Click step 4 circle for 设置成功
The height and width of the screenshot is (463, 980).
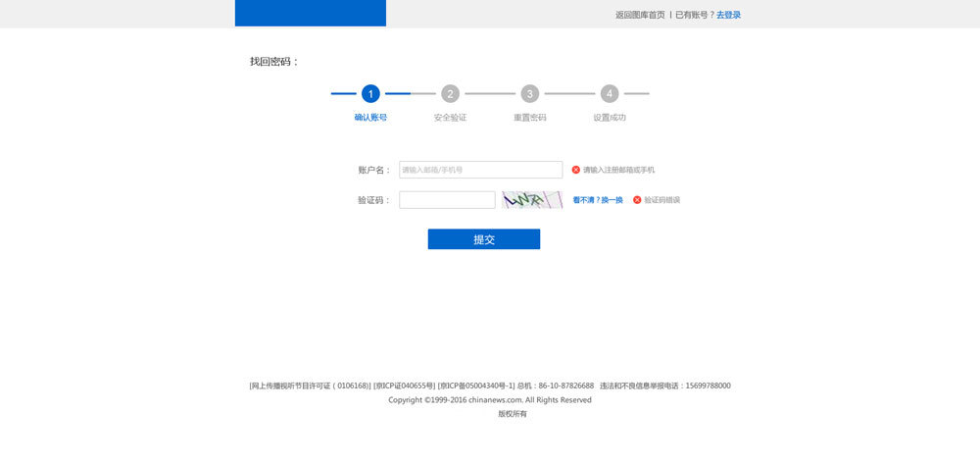coord(610,94)
